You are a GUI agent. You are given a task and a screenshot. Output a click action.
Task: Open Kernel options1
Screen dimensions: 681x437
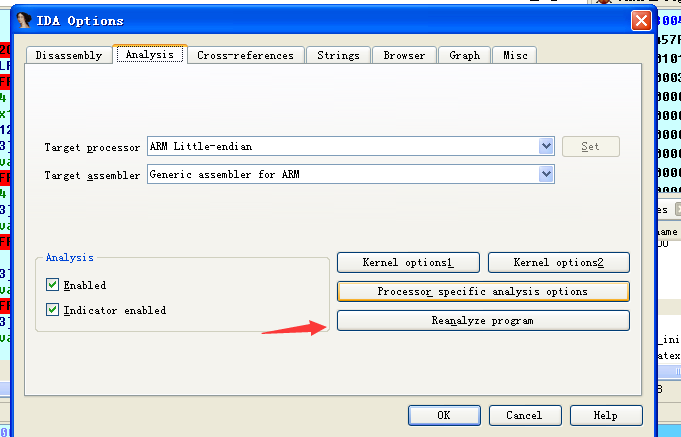click(408, 262)
